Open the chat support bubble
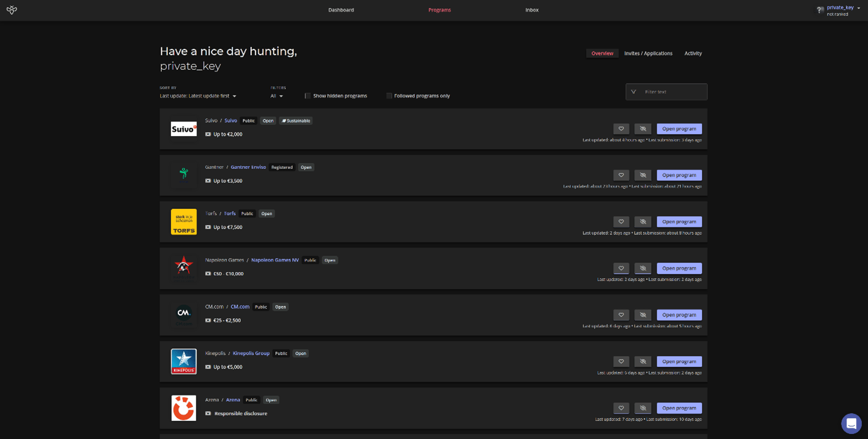The image size is (868, 439). 851,424
